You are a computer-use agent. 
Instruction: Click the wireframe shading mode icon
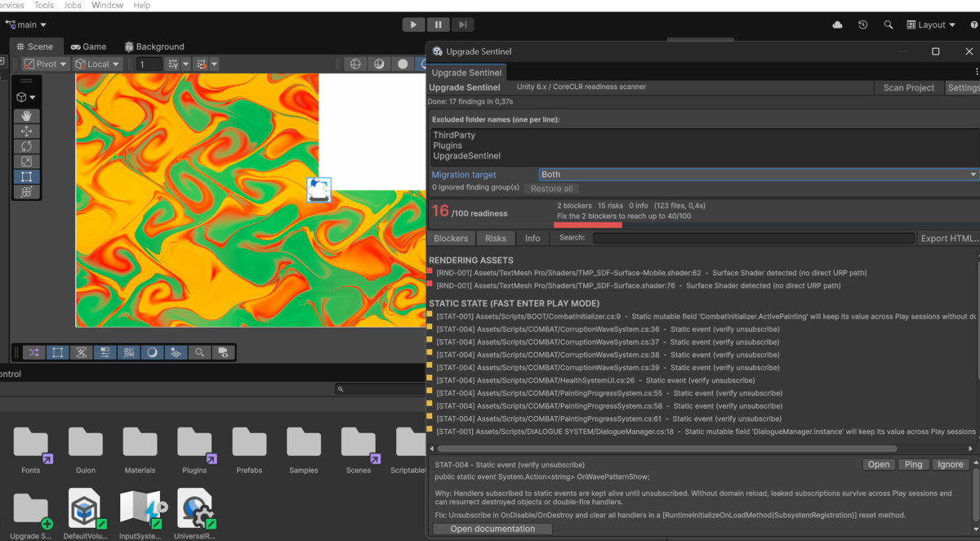(x=355, y=64)
